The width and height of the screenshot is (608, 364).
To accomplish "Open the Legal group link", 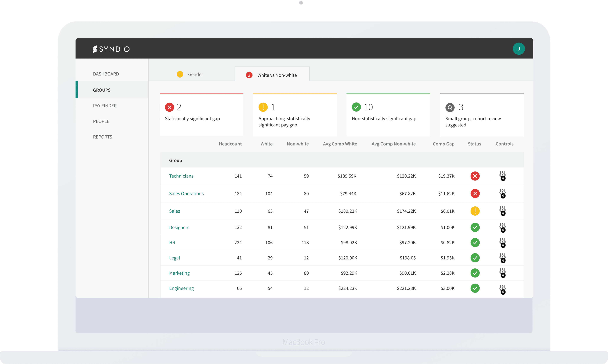I will 174,258.
